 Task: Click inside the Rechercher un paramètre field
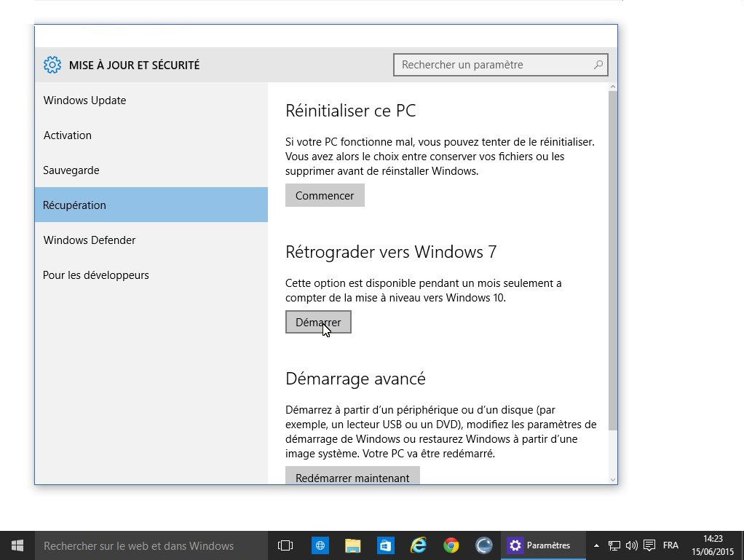coord(491,65)
